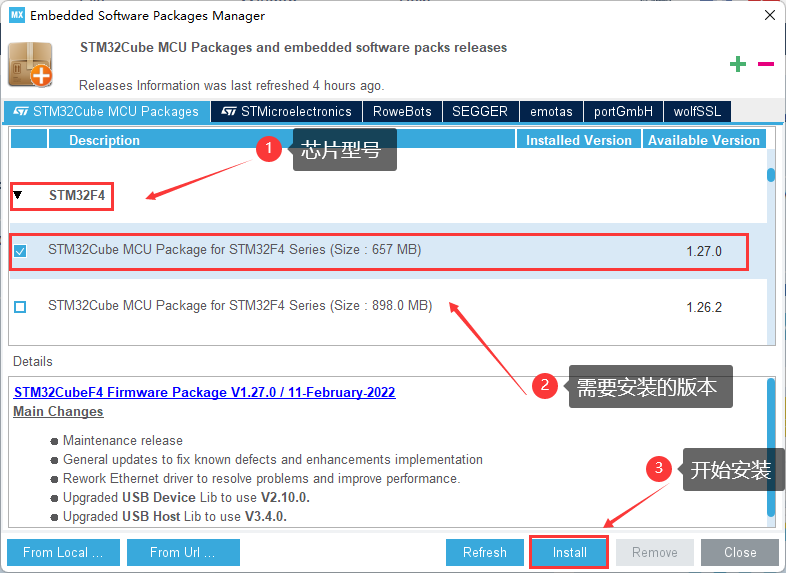Click the Description column header
This screenshot has width=786, height=573.
point(282,140)
